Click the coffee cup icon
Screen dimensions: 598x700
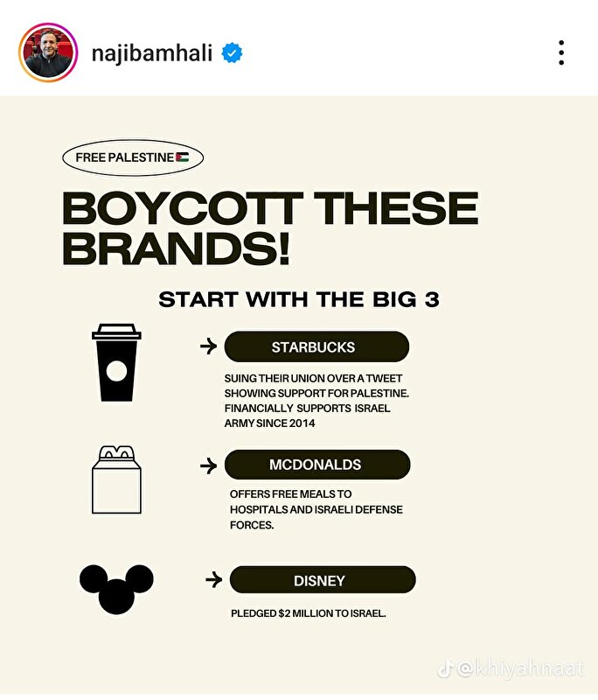click(x=116, y=362)
